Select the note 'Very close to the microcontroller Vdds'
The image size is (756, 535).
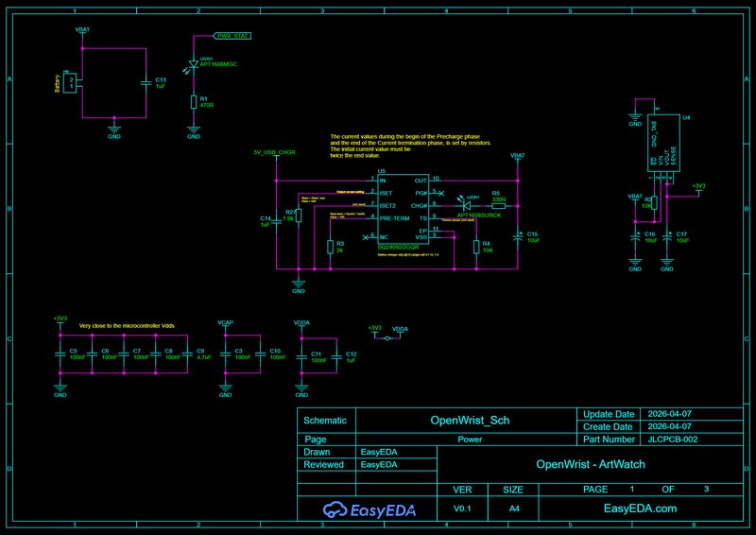127,326
